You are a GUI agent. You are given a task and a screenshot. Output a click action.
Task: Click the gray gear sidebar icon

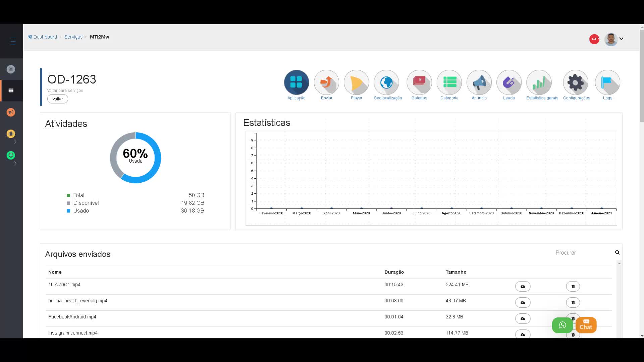tap(11, 69)
